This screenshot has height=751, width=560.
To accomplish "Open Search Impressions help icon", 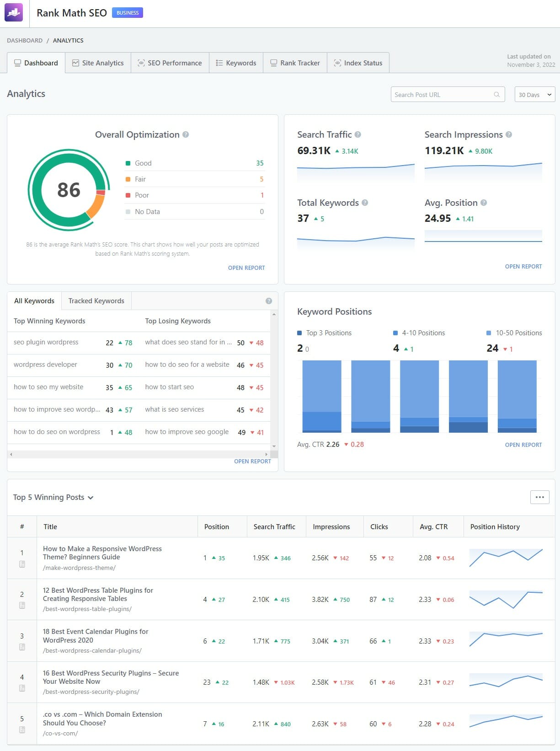I will click(509, 134).
